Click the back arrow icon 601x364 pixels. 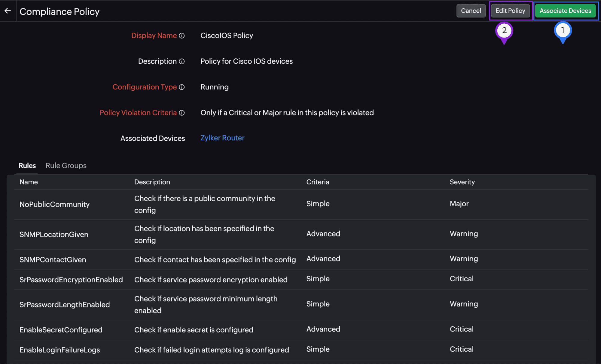click(x=8, y=11)
